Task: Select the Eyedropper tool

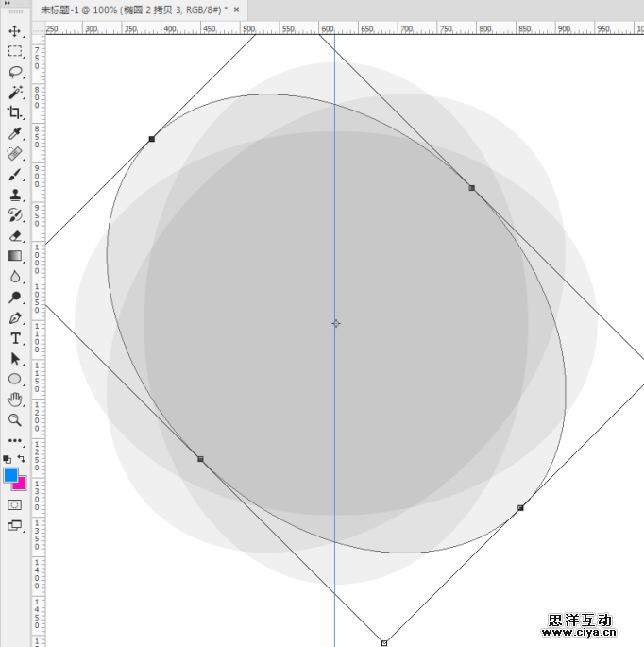Action: click(15, 133)
